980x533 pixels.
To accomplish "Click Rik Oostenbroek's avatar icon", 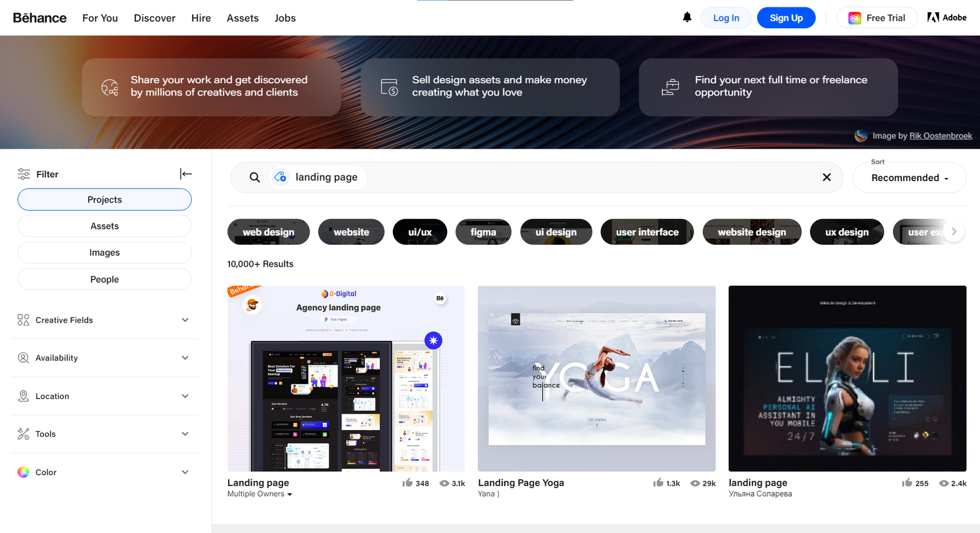I will 861,135.
